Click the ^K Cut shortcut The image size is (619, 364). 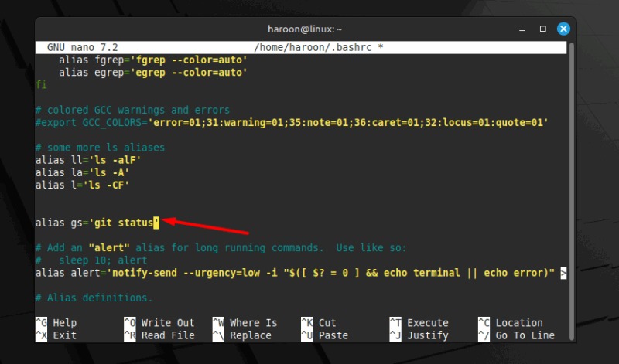(x=318, y=323)
